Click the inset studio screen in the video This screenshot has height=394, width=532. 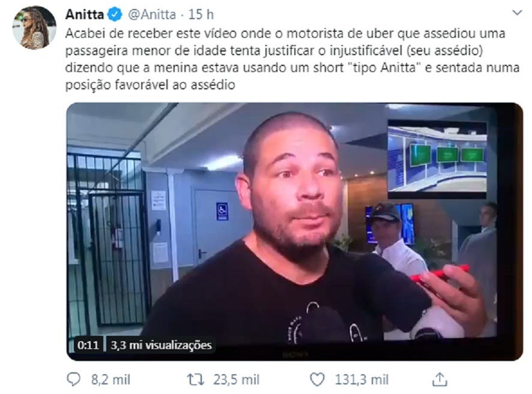437,159
